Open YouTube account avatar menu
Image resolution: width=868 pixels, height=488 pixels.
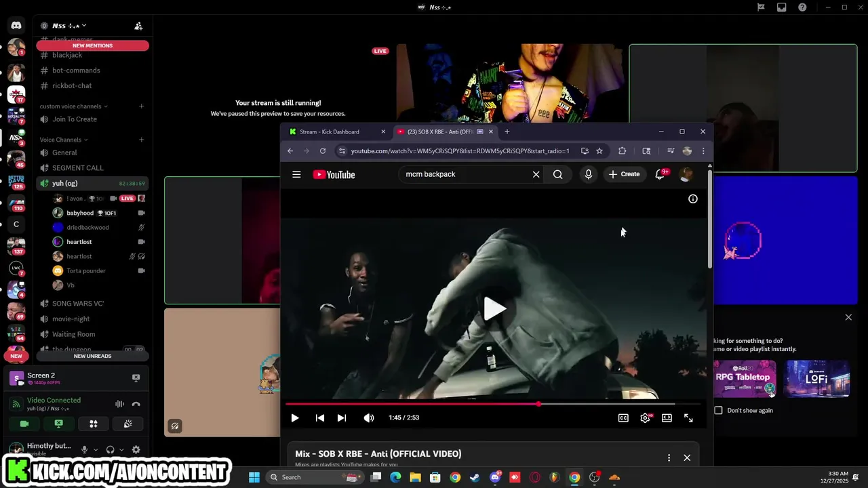pos(686,174)
